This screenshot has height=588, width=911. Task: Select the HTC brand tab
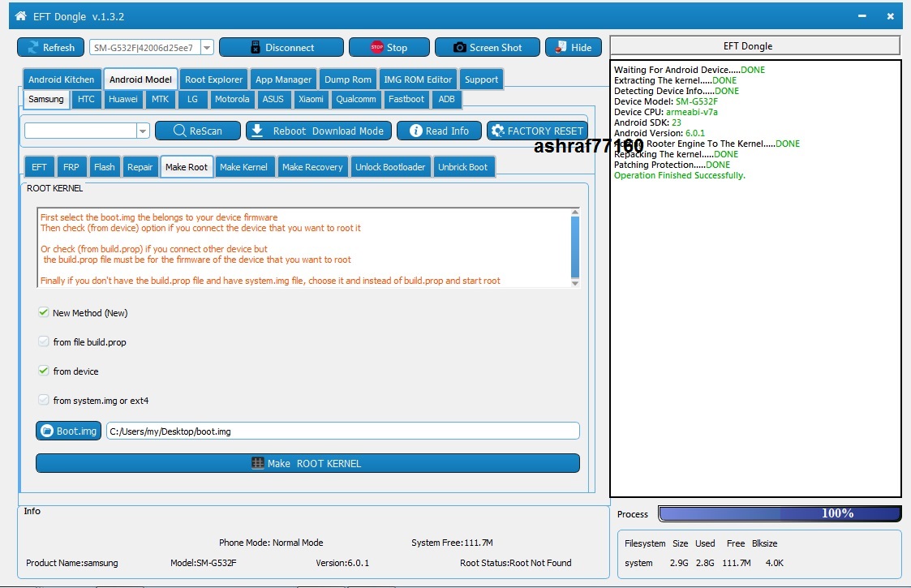(x=86, y=100)
